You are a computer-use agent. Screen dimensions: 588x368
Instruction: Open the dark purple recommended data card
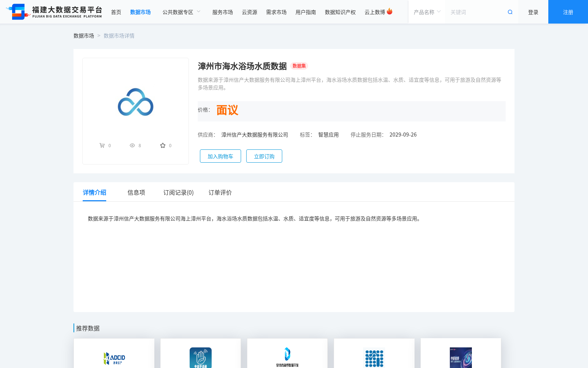click(x=461, y=353)
